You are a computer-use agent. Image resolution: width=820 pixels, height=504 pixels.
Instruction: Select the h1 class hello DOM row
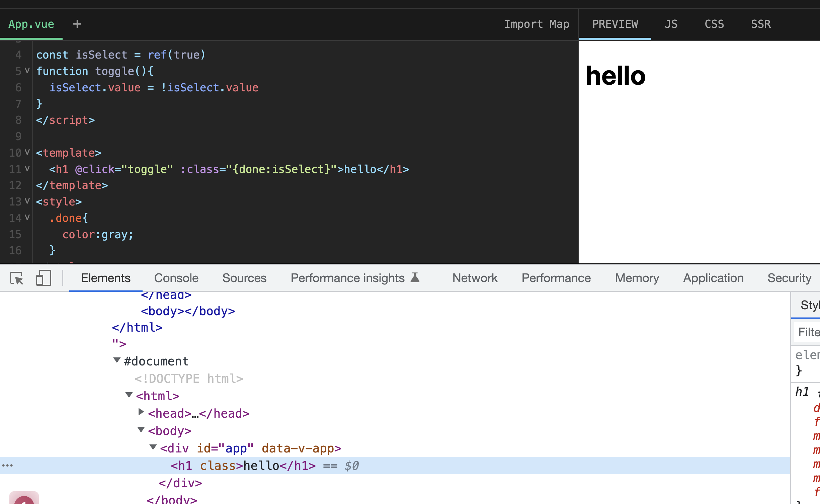point(395,466)
